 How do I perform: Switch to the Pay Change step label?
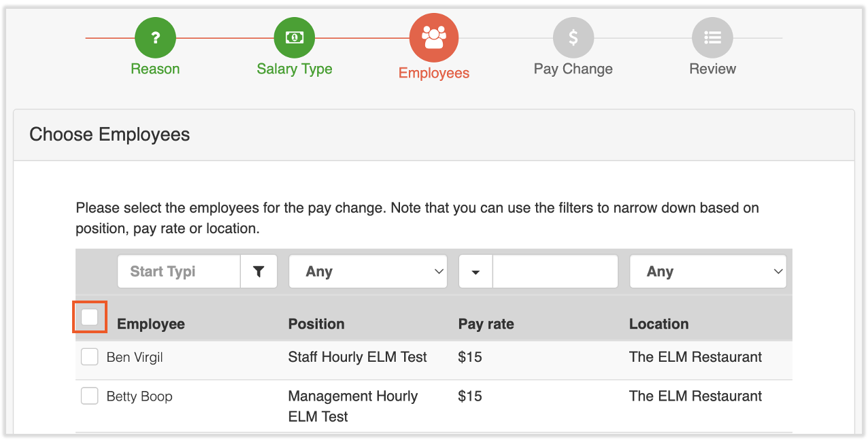[x=573, y=69]
